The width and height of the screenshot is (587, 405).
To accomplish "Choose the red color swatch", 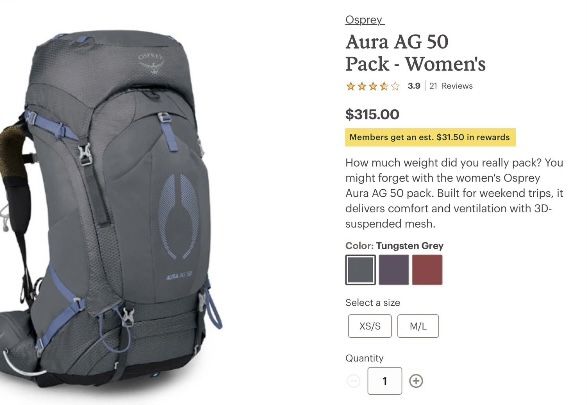I will click(x=427, y=270).
